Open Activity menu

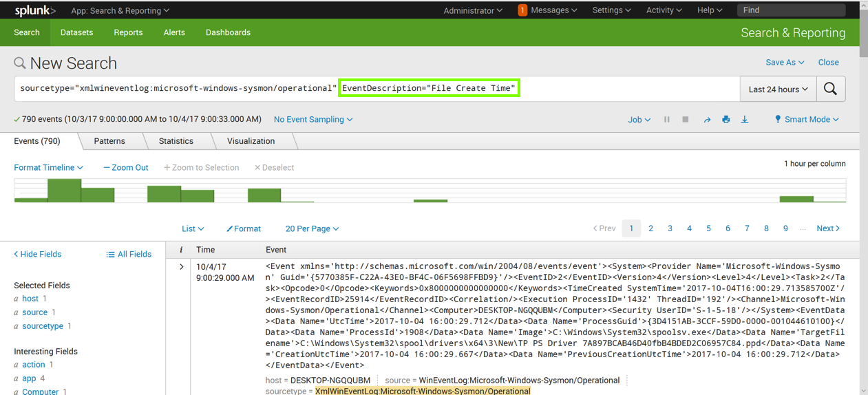(x=664, y=10)
